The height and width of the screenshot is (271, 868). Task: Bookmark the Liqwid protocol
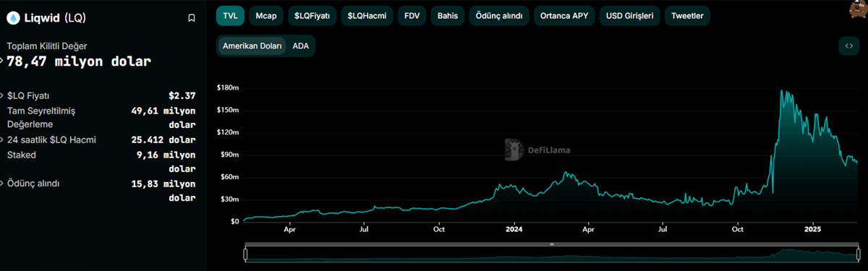tap(191, 18)
